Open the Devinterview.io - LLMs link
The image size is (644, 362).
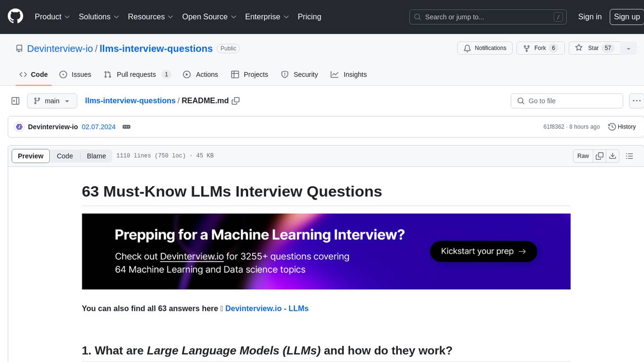pos(267,308)
